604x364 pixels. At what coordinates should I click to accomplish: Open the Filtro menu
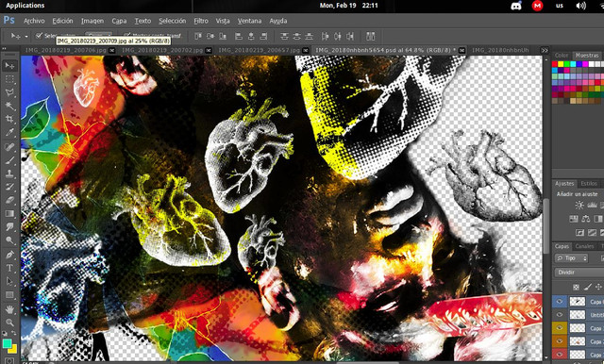click(x=201, y=21)
